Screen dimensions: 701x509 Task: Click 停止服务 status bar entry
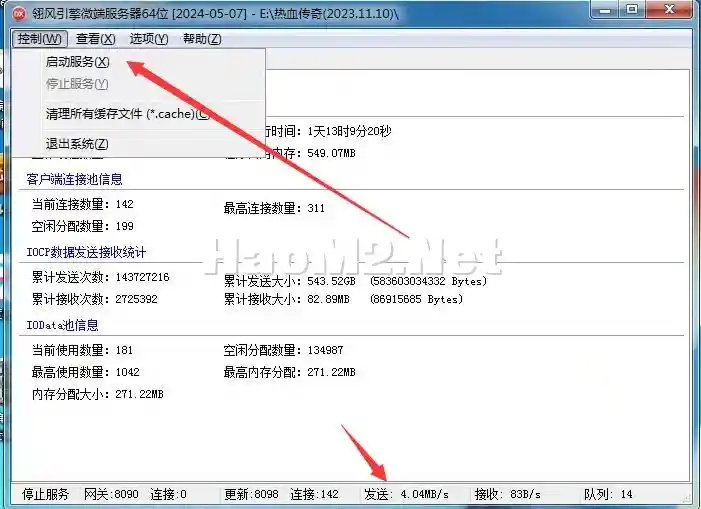click(46, 494)
